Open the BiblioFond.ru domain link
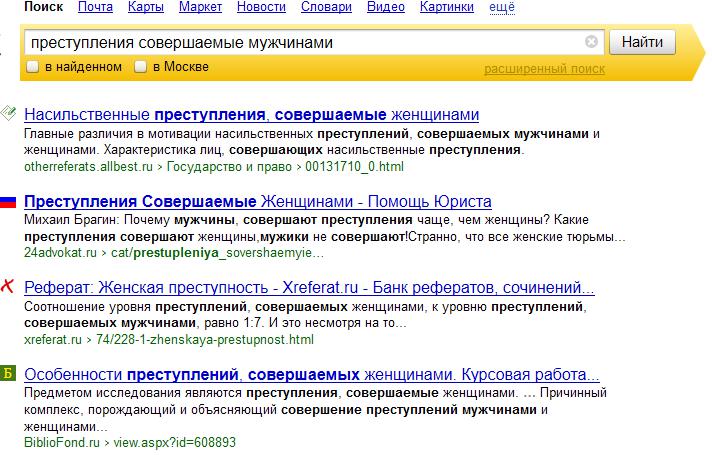Image resolution: width=712 pixels, height=455 pixels. 62,442
